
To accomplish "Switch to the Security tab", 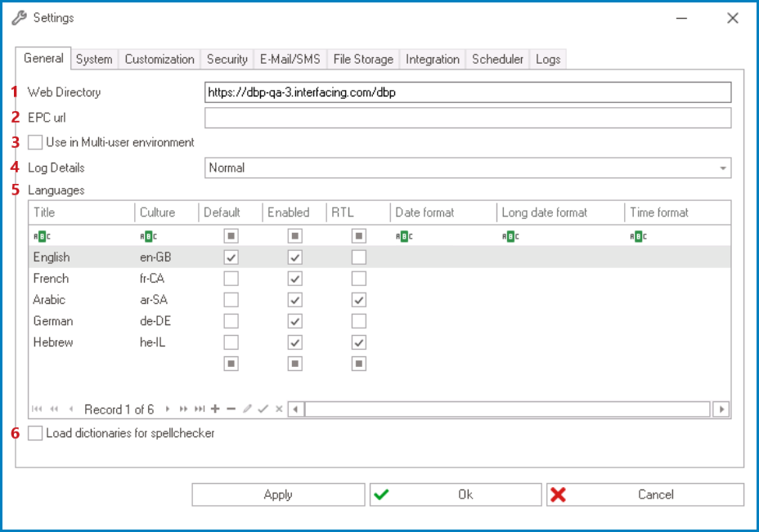I will pos(227,59).
